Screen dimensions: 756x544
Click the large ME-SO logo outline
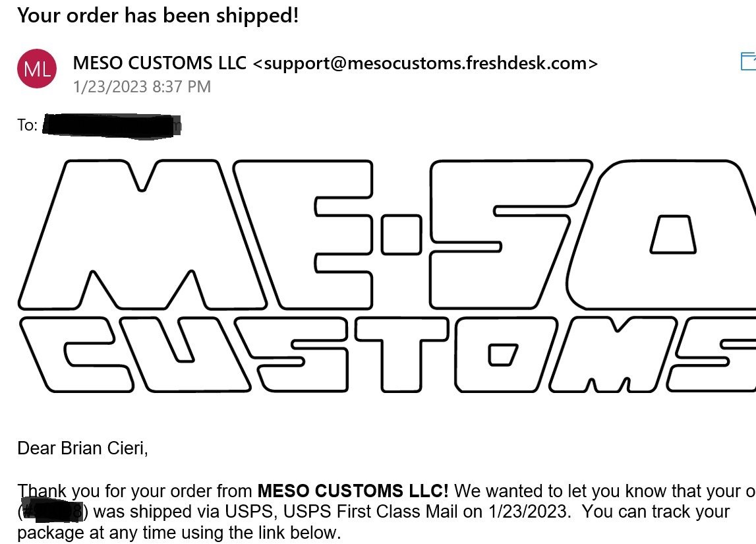pyautogui.click(x=387, y=234)
